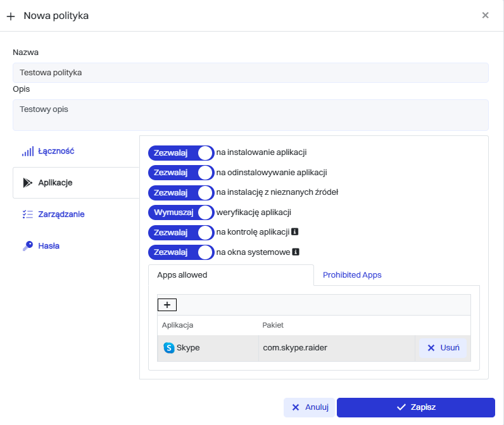Click the checklist icon beside Zarządzanie
504x425 pixels.
(x=27, y=214)
